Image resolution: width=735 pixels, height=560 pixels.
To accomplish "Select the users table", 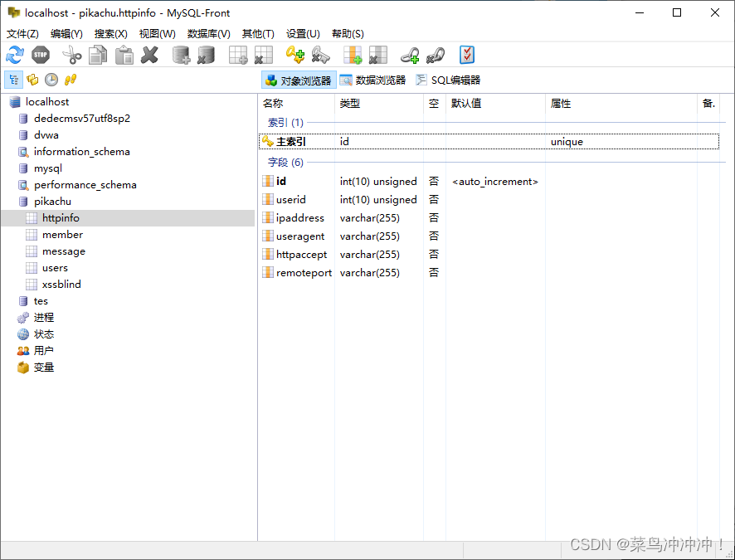I will (x=55, y=268).
